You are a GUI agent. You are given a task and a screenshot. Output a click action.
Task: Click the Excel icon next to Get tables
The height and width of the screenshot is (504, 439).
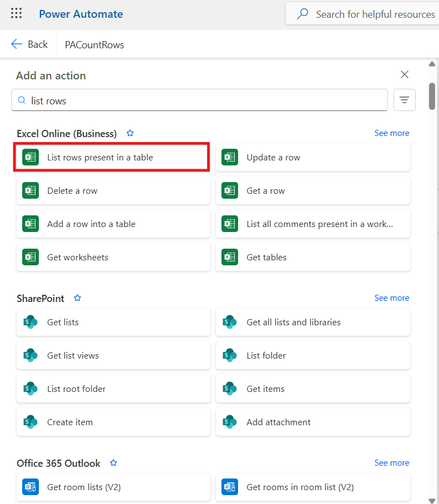pyautogui.click(x=230, y=258)
